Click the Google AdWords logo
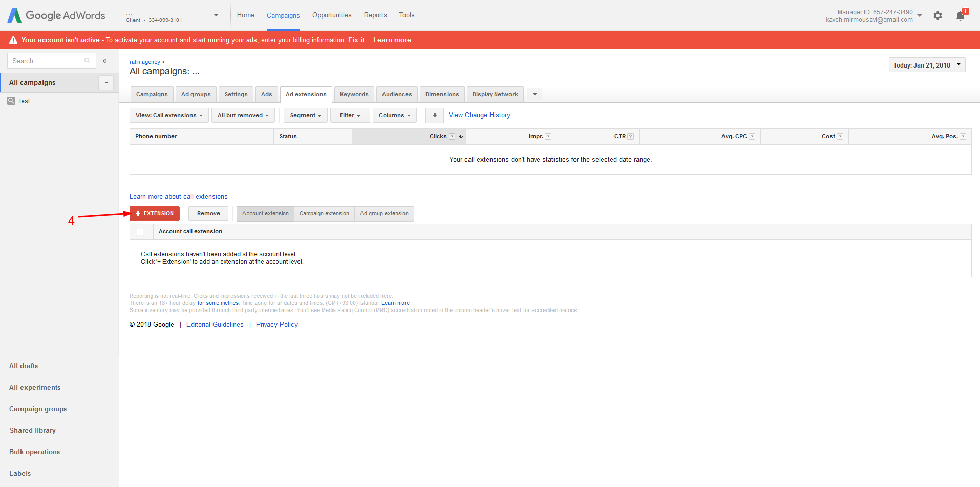The height and width of the screenshot is (487, 980). point(56,15)
